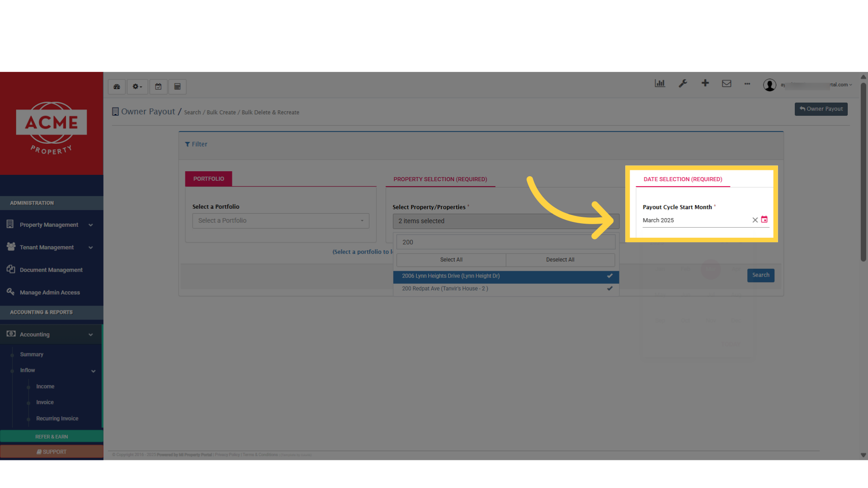Click the Search button
The width and height of the screenshot is (868, 488).
tap(760, 275)
